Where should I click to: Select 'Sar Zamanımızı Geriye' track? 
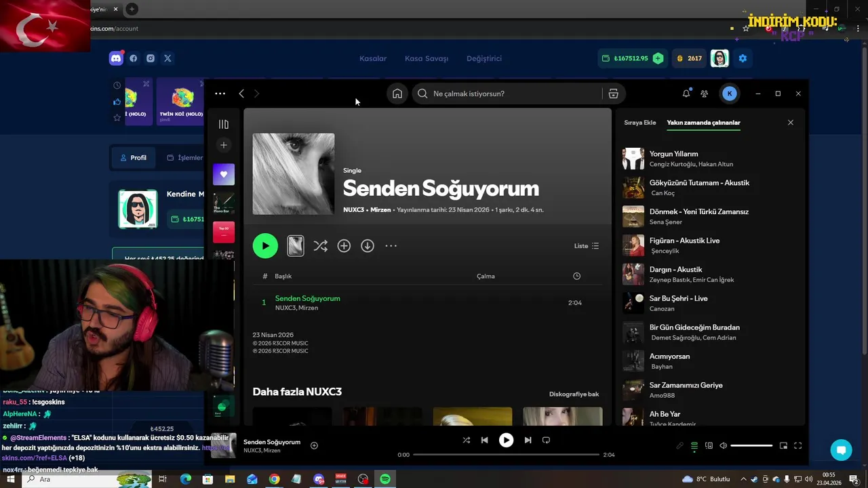[x=709, y=390]
